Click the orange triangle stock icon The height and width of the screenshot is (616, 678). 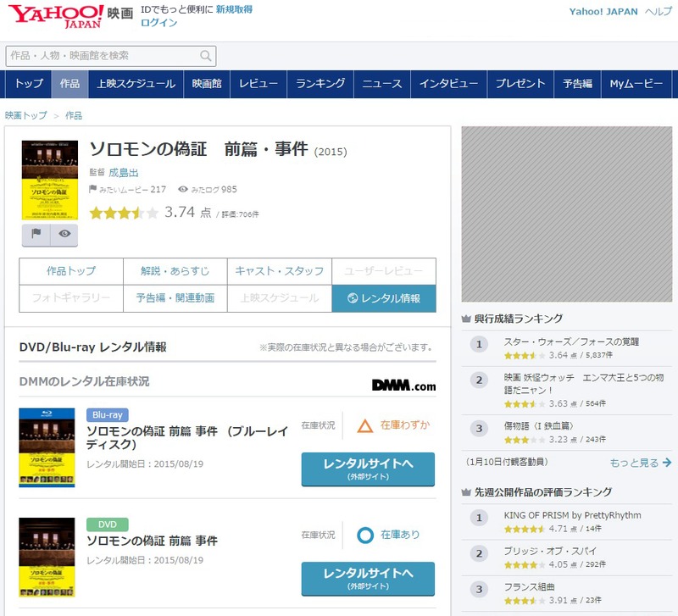pos(365,426)
